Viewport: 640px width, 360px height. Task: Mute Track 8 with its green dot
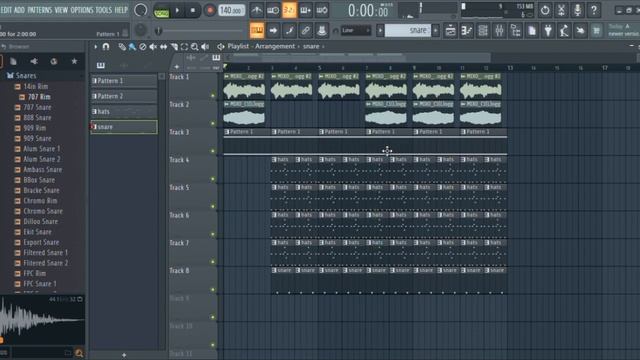point(213,289)
